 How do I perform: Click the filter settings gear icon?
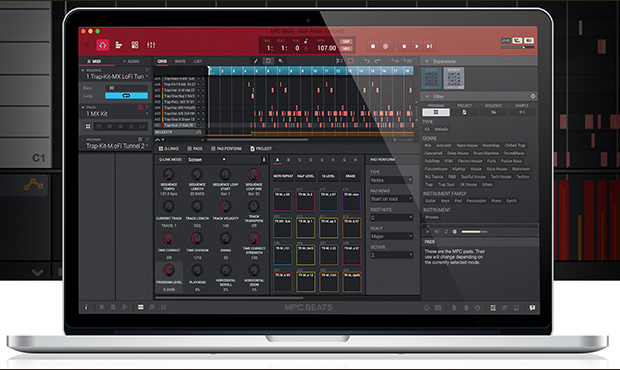click(533, 96)
